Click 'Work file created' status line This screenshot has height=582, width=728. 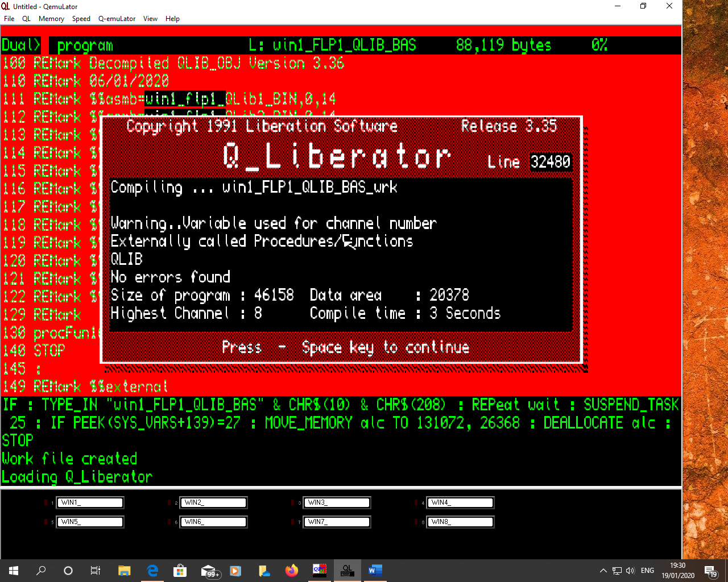pos(69,459)
